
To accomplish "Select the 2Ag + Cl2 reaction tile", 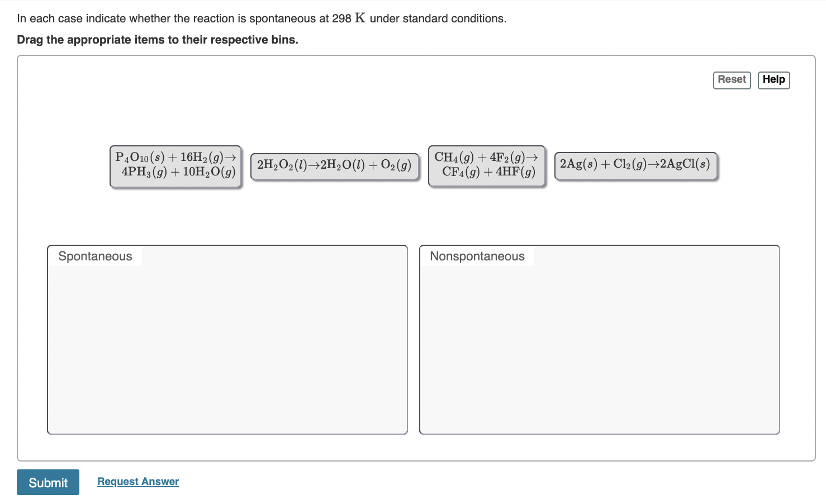I will (635, 164).
